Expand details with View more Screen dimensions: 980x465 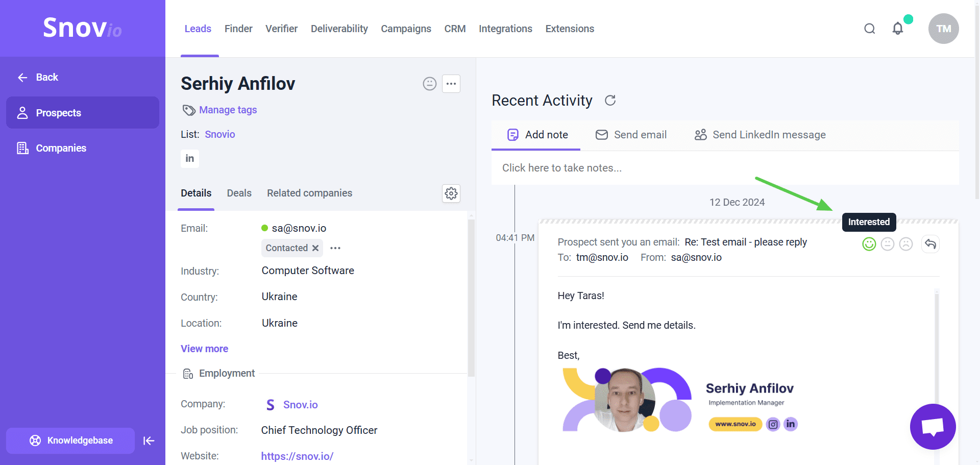tap(204, 349)
